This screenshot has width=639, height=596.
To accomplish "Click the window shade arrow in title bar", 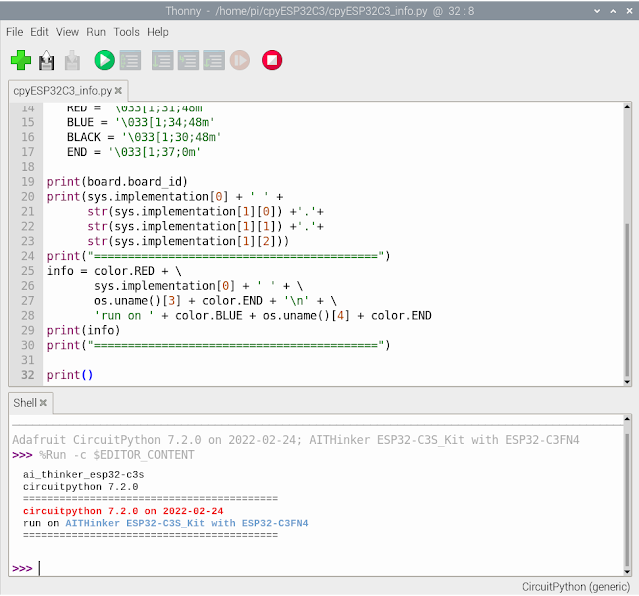I will (x=597, y=11).
